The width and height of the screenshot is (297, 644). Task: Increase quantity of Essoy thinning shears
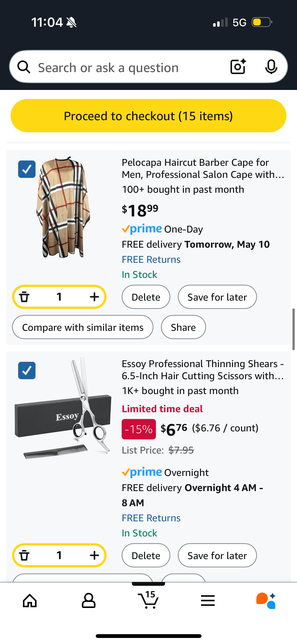94,555
